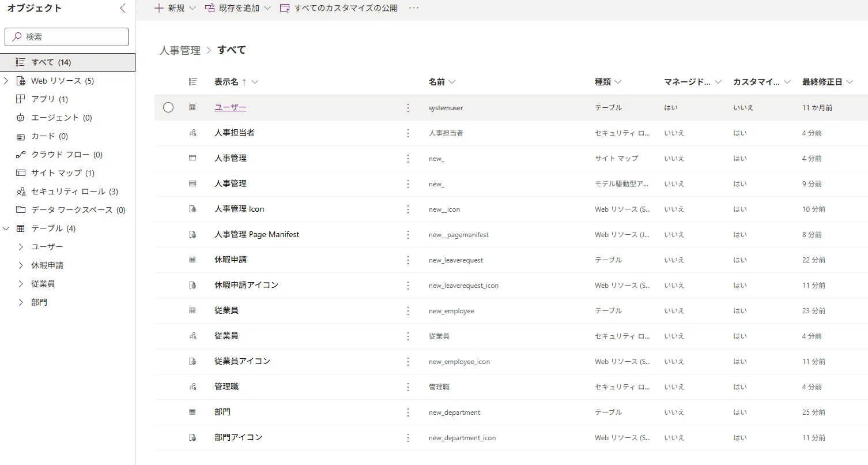Expand the 部門 table node in sidebar
This screenshot has width=868, height=465.
21,302
